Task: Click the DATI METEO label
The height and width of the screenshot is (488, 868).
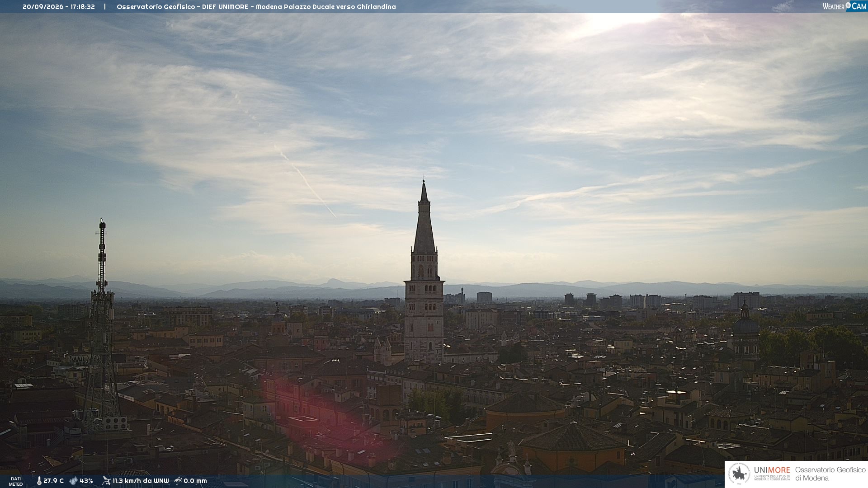Action: pos(16,481)
